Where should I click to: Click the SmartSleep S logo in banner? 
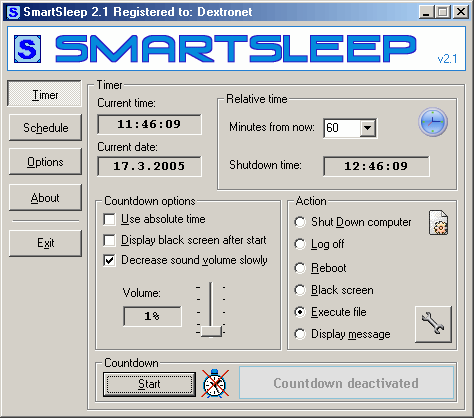(27, 49)
